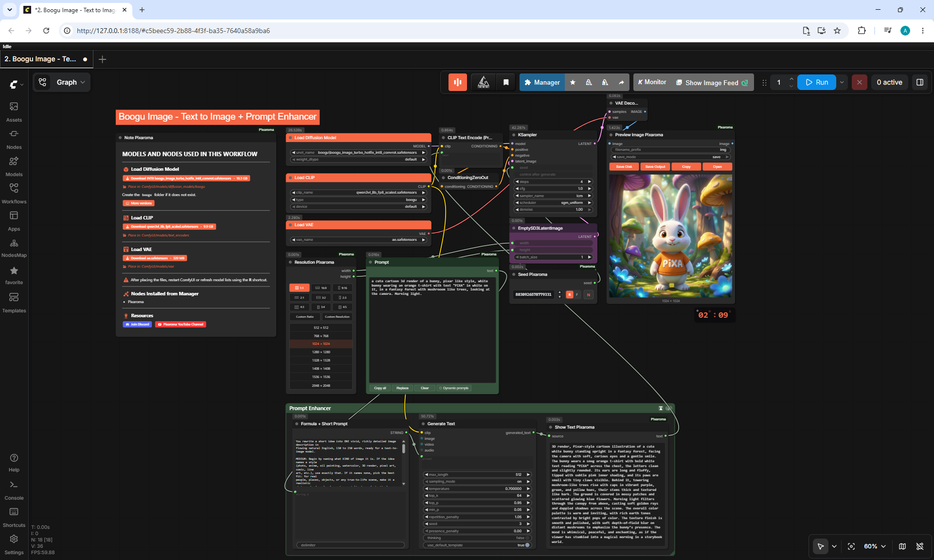934x560 pixels.
Task: Click the queue drag handle dots
Action: point(764,82)
